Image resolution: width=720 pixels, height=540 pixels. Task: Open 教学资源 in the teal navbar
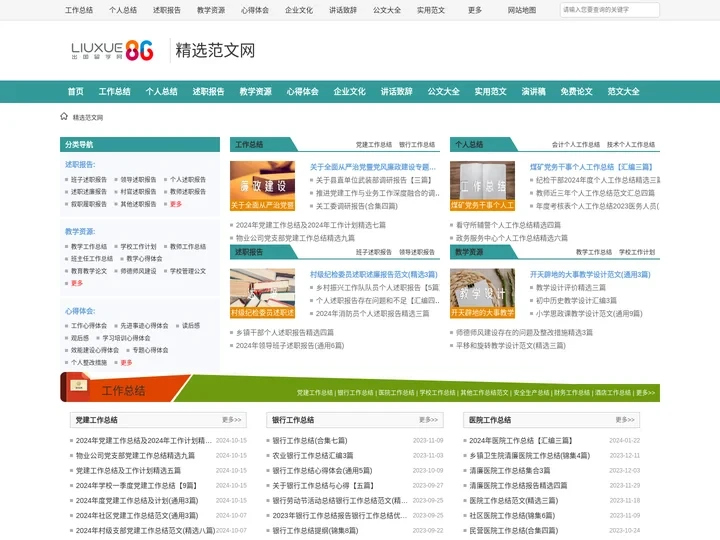point(255,91)
